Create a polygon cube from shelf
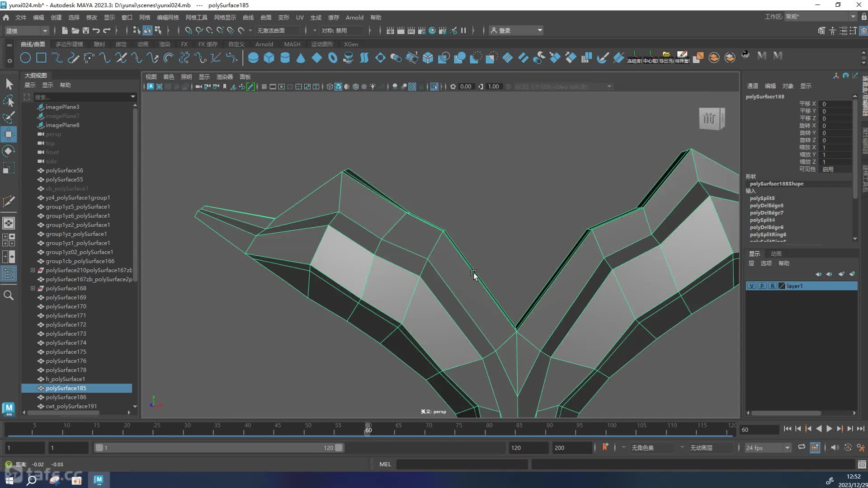Image resolution: width=868 pixels, height=488 pixels. (x=269, y=58)
